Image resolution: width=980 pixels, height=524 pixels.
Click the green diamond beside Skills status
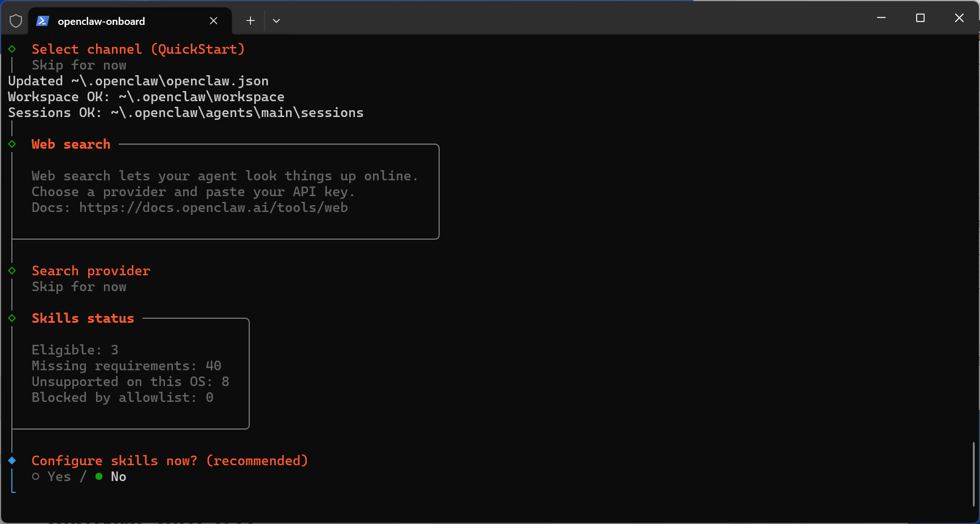12,318
